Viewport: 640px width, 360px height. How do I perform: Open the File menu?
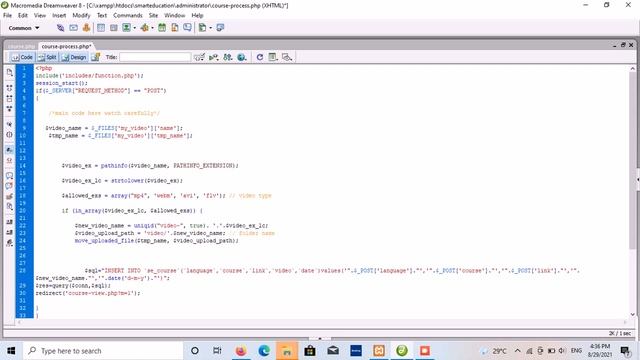7,15
